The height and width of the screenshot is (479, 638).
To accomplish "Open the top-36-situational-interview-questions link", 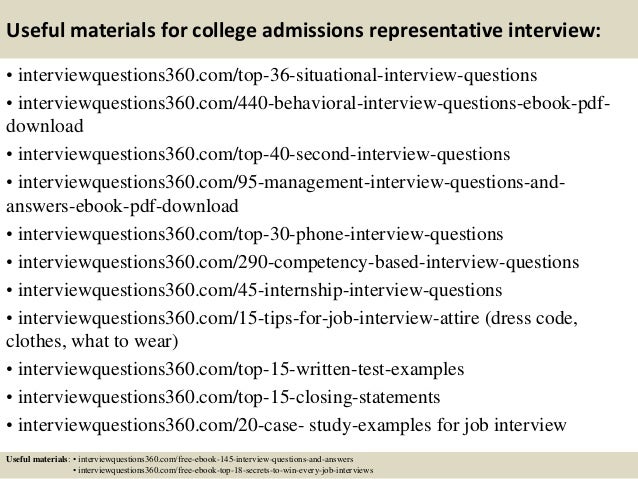I will 277,76.
